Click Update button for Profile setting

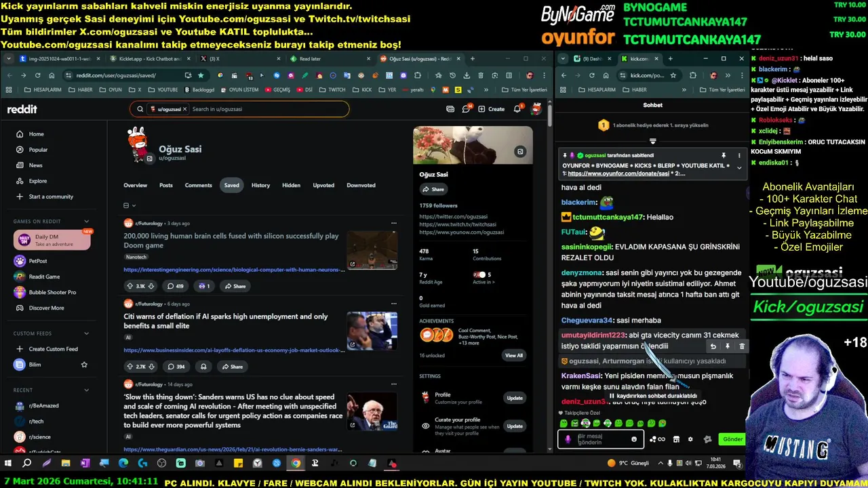point(515,398)
